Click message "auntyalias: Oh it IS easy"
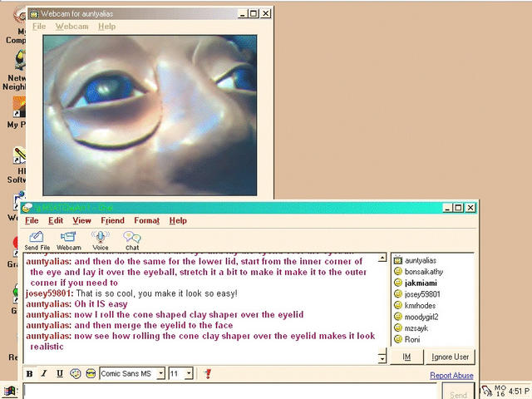This screenshot has height=399, width=532. [x=76, y=304]
